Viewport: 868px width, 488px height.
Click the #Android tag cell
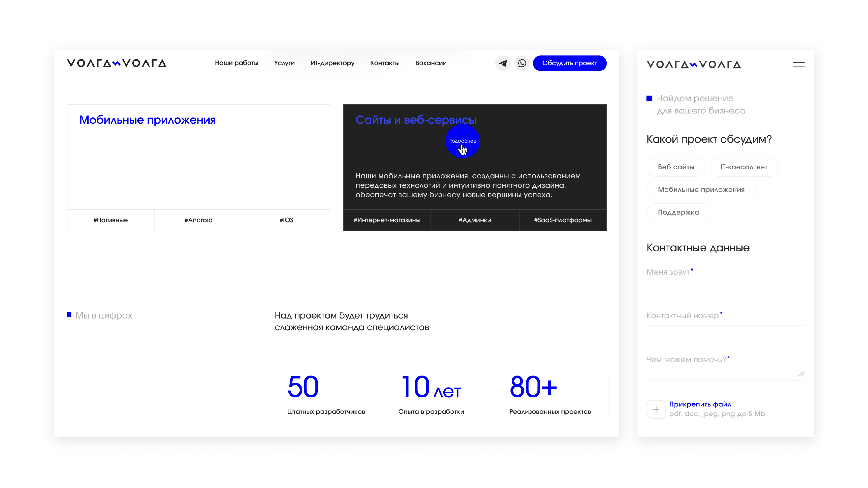coord(198,220)
